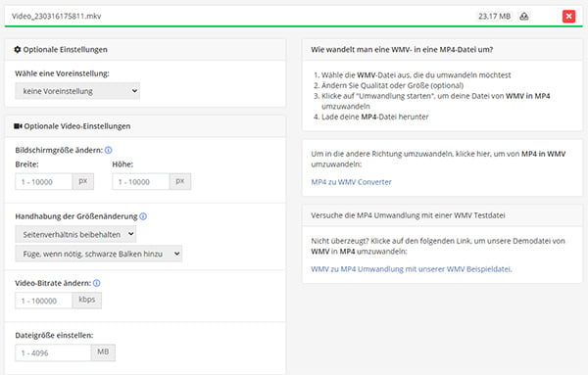The height and width of the screenshot is (375, 588).
Task: Open the 'Füge, wenn nötig, schwarze Balken hinzu' dropdown
Action: (x=99, y=254)
